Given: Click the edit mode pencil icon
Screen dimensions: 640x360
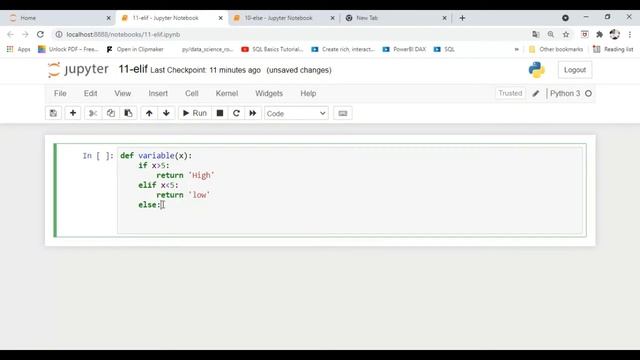Looking at the screenshot, I should [536, 93].
